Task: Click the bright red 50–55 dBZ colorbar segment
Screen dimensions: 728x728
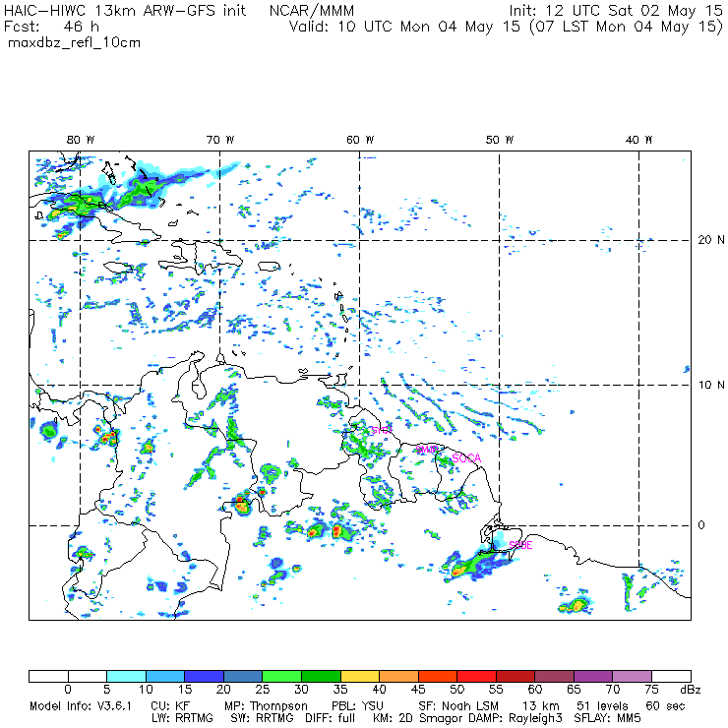Action: (x=477, y=676)
